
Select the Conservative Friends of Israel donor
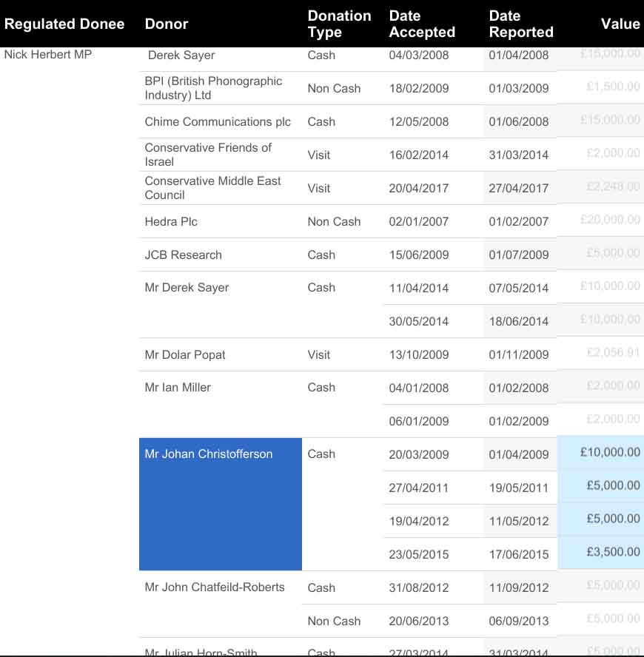(x=208, y=155)
